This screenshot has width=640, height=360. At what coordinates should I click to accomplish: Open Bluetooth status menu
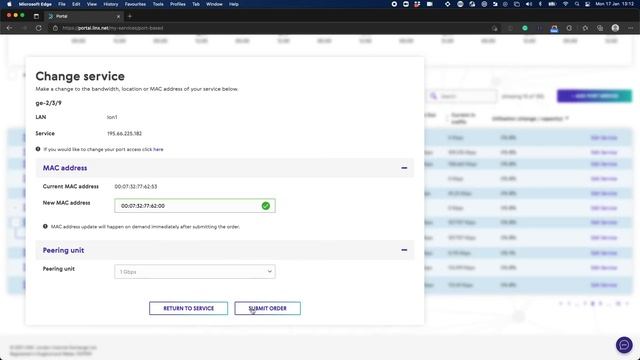pos(540,4)
